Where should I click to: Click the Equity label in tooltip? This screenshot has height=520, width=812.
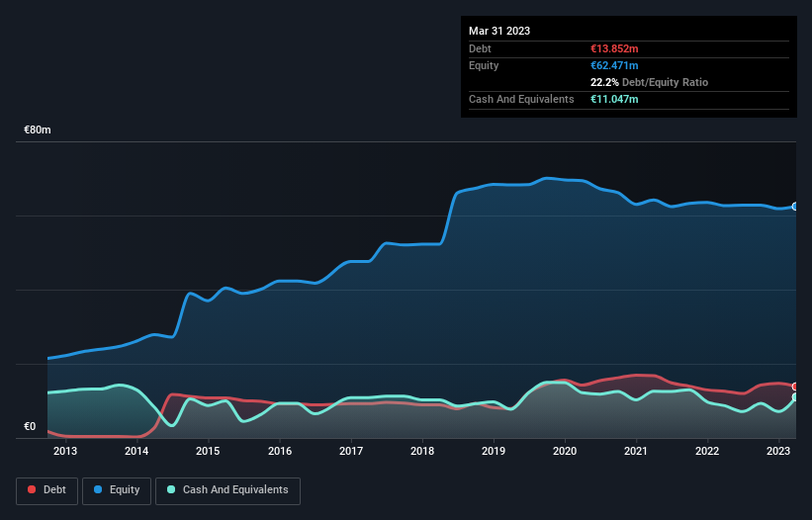484,65
